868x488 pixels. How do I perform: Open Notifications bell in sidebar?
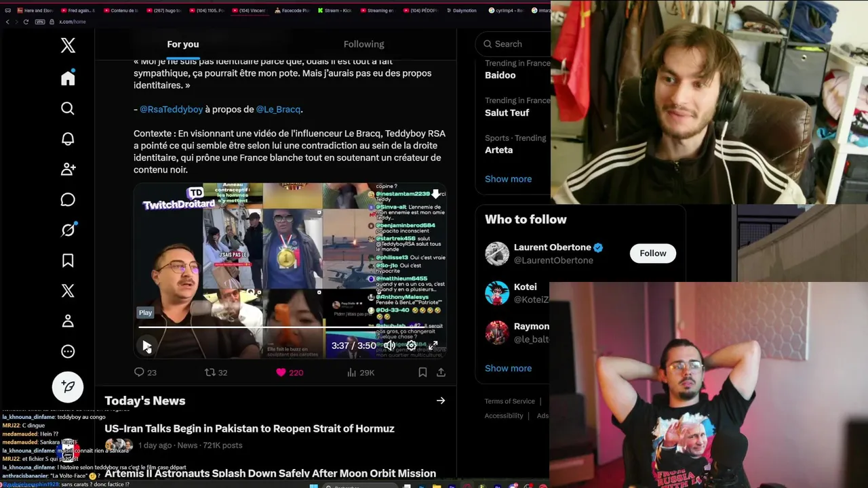tap(68, 139)
